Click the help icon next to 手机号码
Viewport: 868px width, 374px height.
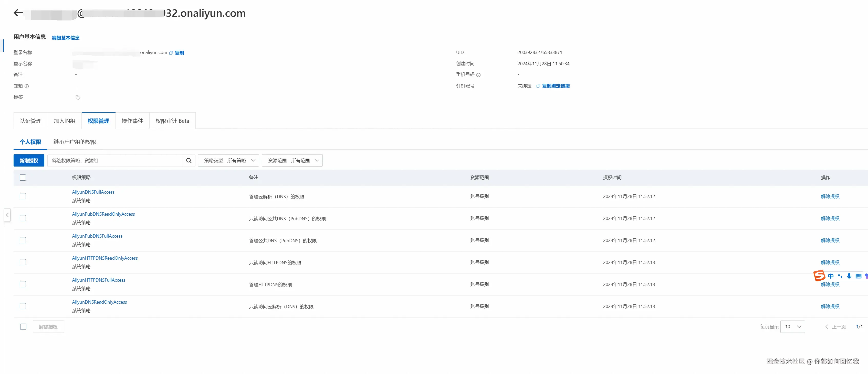click(x=478, y=75)
